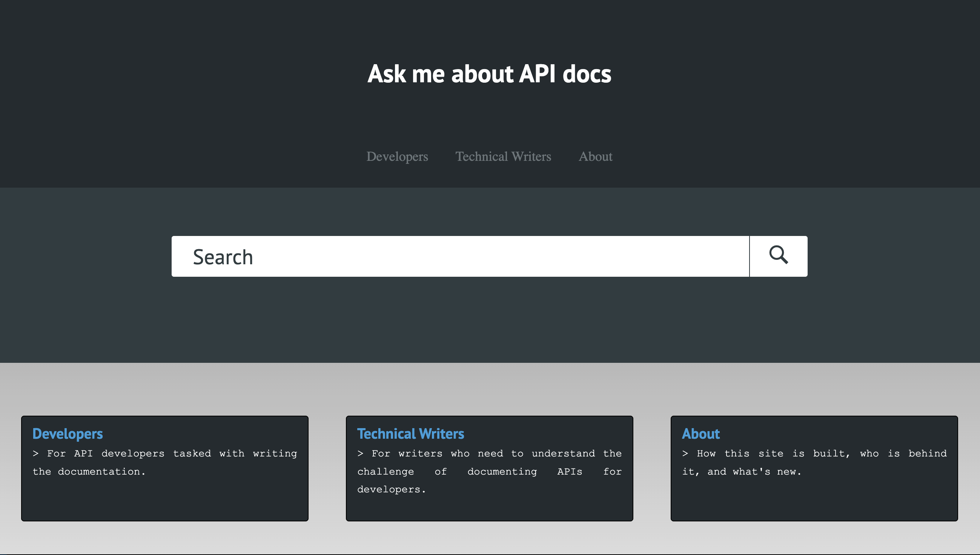Open the Developers nav menu item

coord(397,156)
